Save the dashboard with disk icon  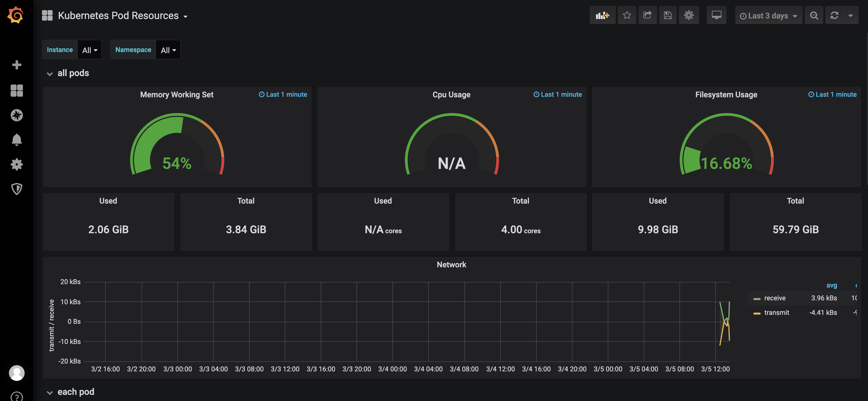click(x=668, y=15)
